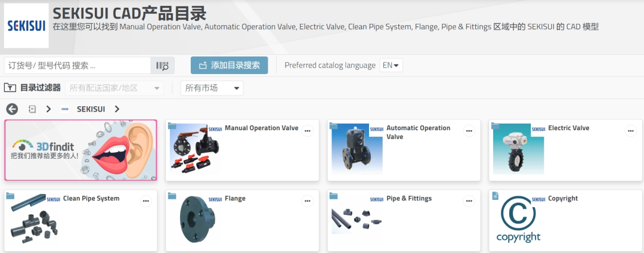Open the EN catalog language dropdown
Screen dimensions: 644x253
click(x=391, y=65)
